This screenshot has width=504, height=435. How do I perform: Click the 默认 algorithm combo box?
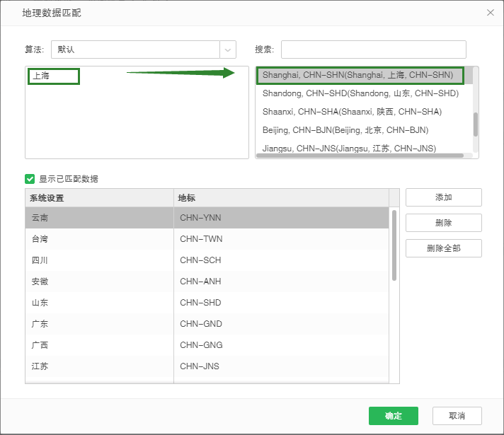pyautogui.click(x=134, y=50)
